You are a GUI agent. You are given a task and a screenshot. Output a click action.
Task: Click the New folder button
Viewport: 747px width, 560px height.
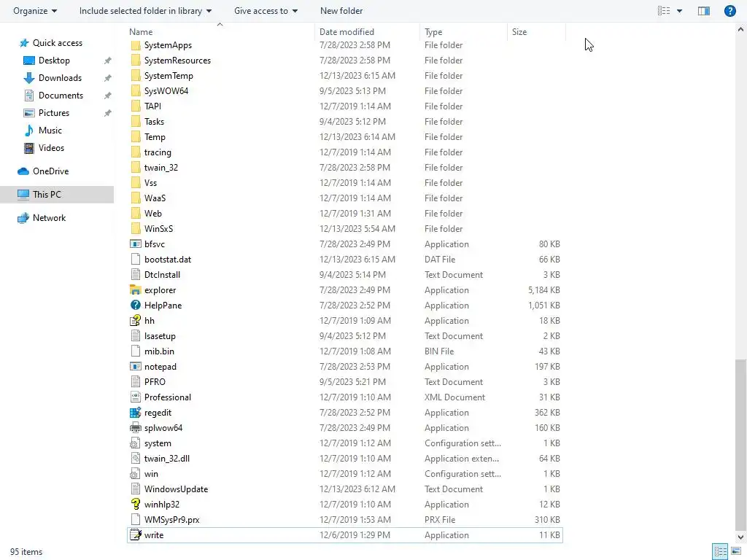(x=341, y=10)
